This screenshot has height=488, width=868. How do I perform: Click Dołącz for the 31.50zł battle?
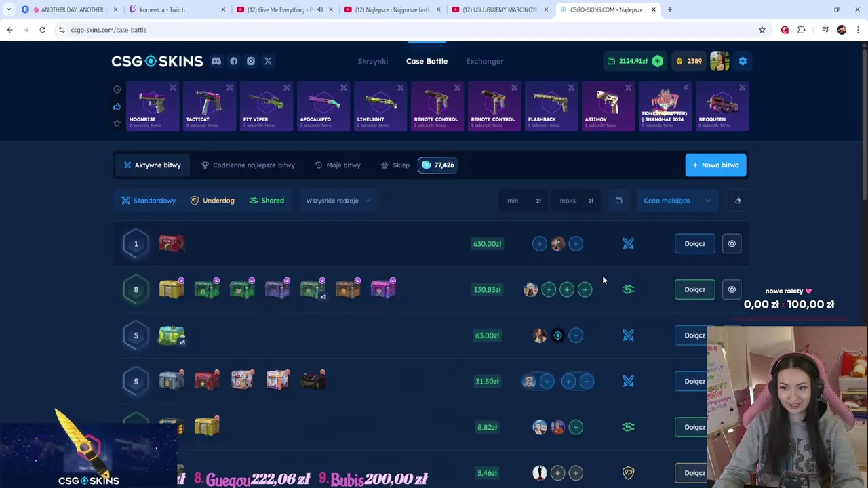coord(691,382)
